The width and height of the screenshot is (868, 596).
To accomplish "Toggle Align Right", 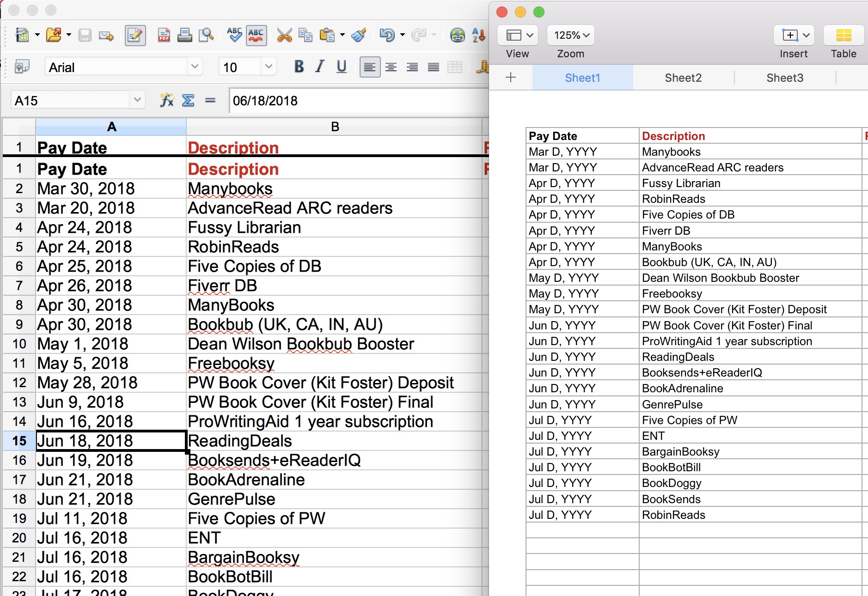I will coord(412,67).
